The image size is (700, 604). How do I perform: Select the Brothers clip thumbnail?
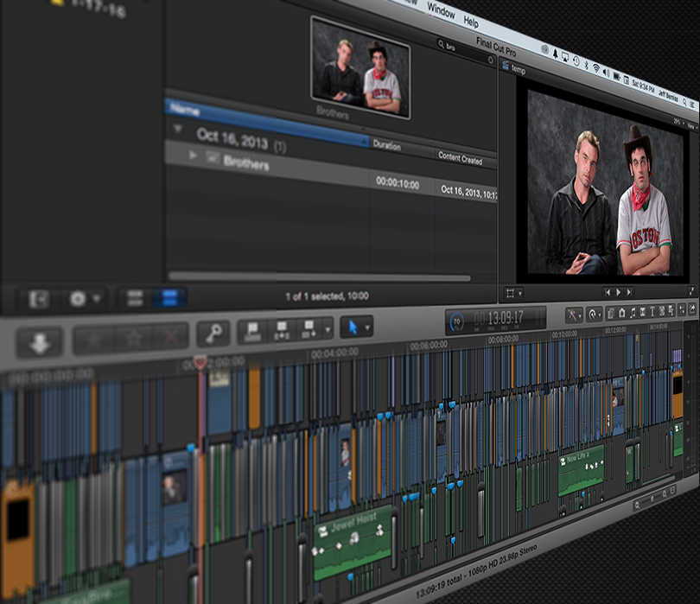coord(360,67)
